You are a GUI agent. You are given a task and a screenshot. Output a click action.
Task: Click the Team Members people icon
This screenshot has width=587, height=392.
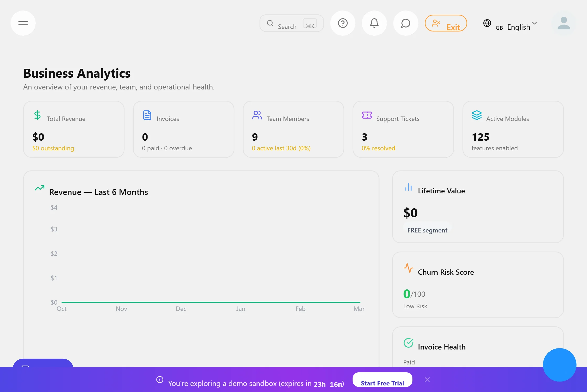[257, 115]
